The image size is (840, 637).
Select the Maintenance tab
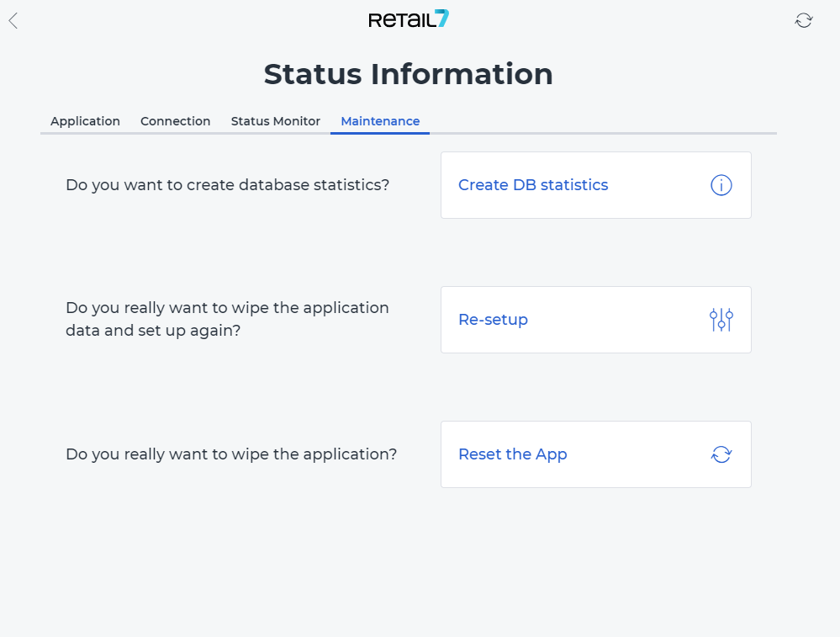pos(380,121)
